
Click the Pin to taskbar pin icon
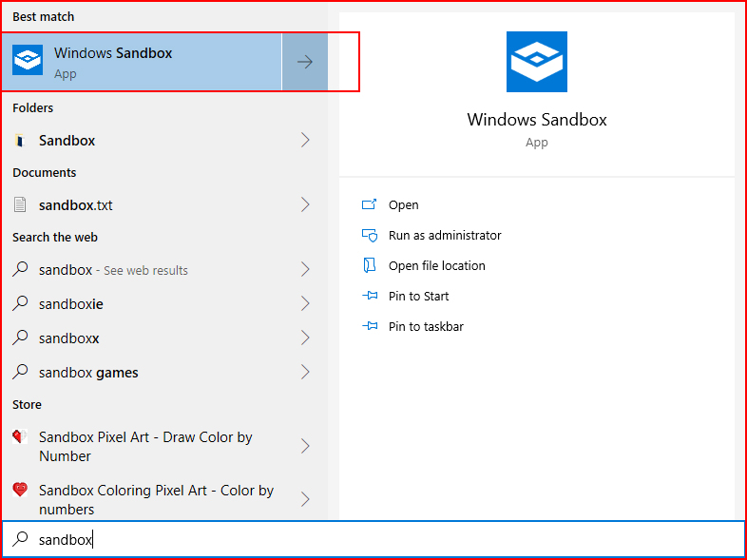369,326
